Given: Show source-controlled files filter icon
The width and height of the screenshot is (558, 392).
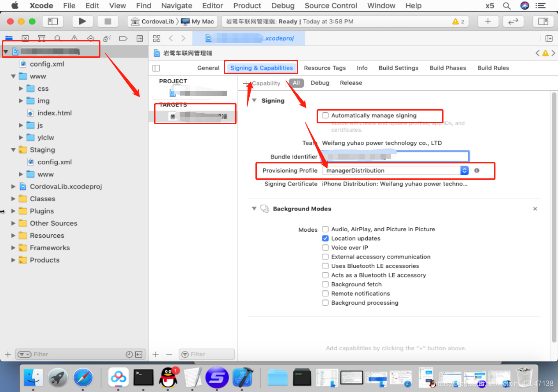Looking at the screenshot, I should pyautogui.click(x=138, y=354).
